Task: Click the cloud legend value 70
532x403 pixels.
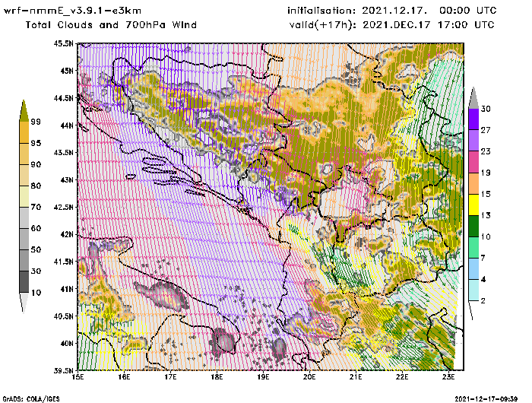Action: (x=36, y=207)
